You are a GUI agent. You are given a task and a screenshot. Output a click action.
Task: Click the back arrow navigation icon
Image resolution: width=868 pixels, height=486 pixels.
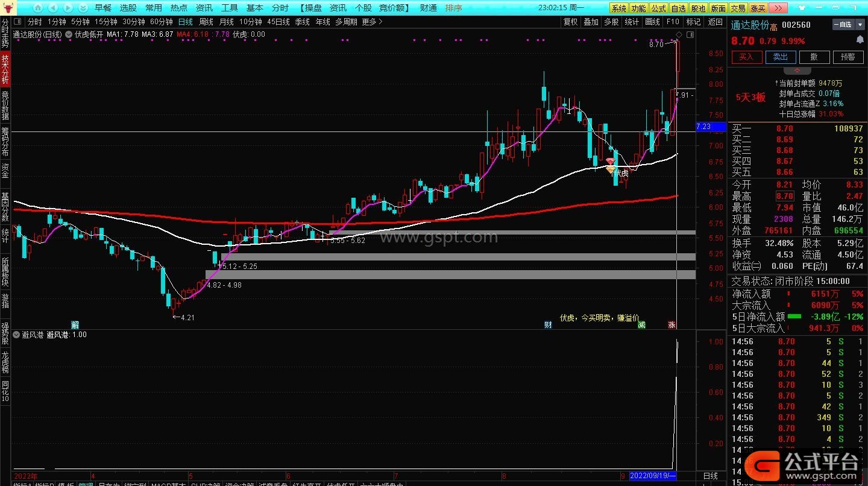tap(53, 8)
